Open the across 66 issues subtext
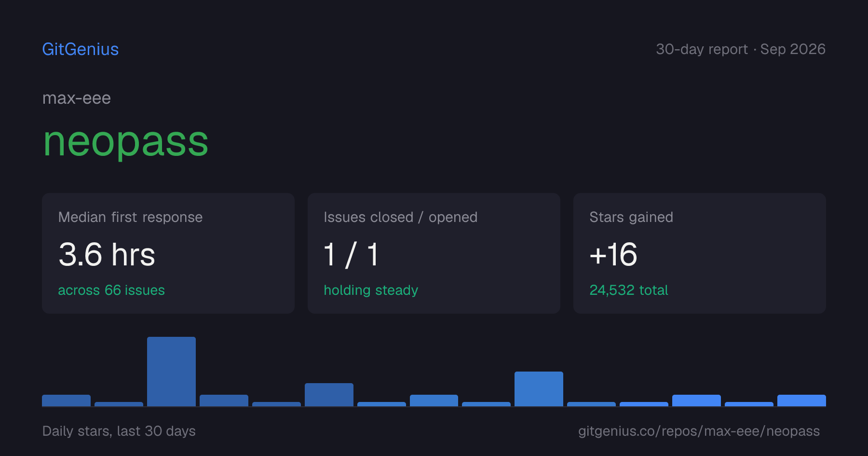 tap(111, 290)
